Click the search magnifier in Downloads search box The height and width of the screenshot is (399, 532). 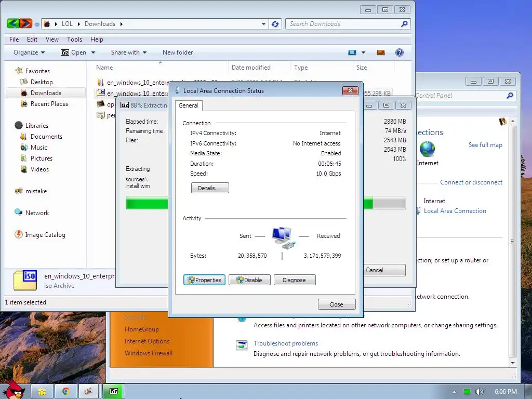coord(404,24)
